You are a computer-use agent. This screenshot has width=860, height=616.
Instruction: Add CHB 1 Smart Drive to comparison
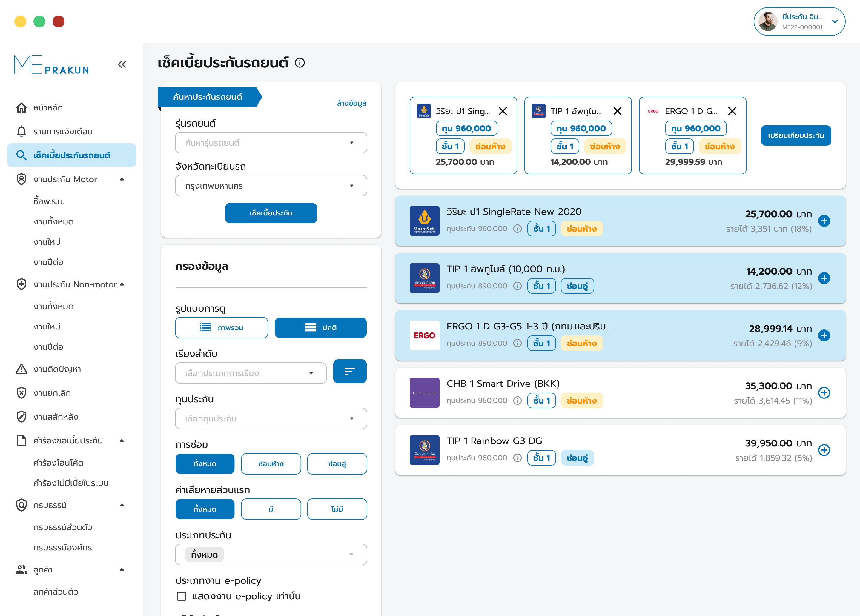[x=824, y=393]
